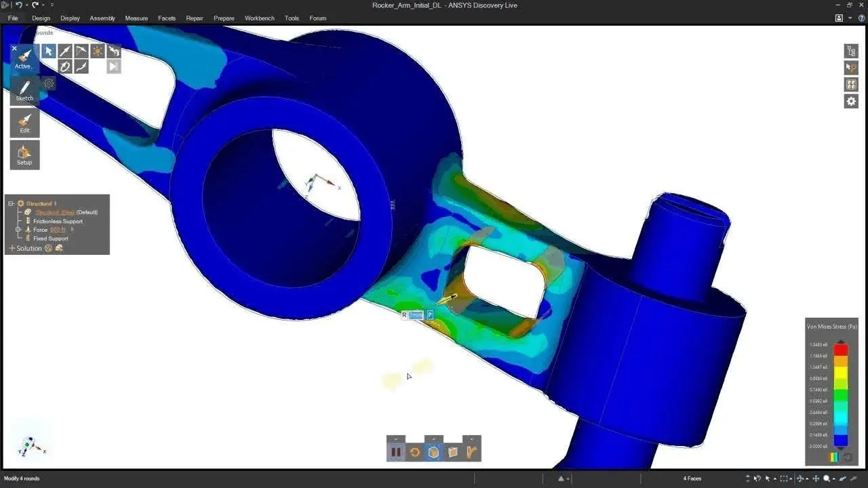Image resolution: width=868 pixels, height=488 pixels.
Task: Click the sun-shaped tool icon
Action: pyautogui.click(x=98, y=51)
